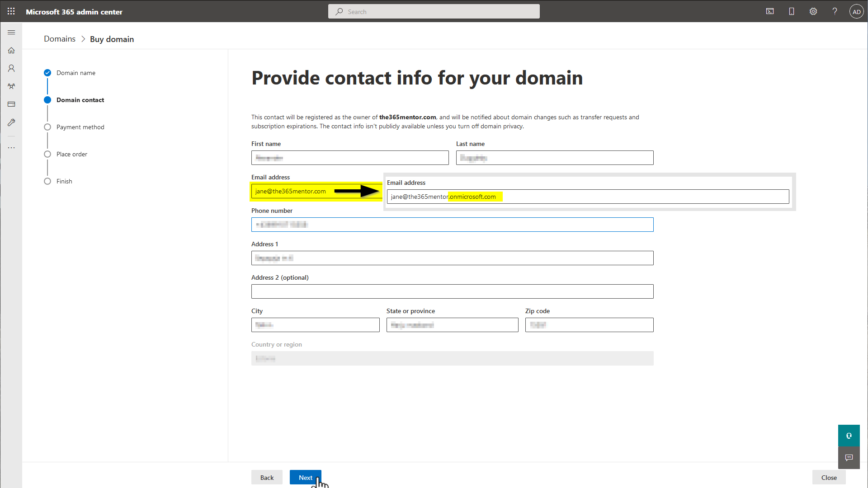868x488 pixels.
Task: Toggle the mobile view icon in top bar
Action: [x=791, y=11]
